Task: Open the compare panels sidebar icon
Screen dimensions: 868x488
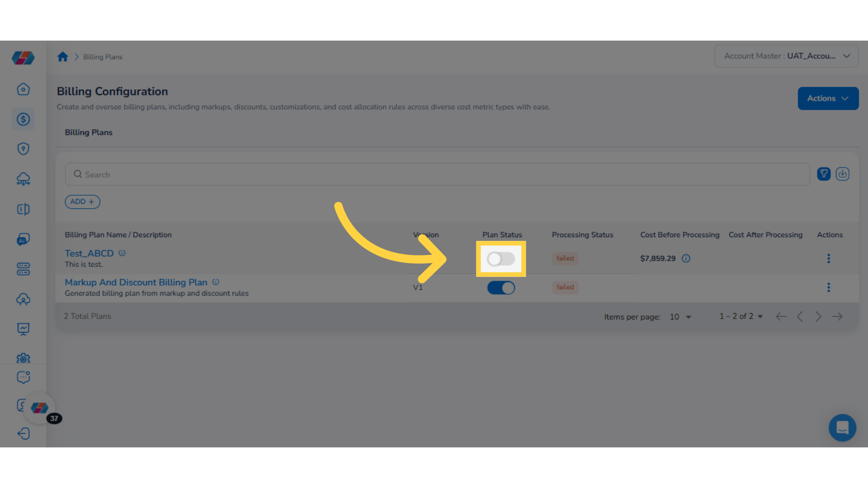Action: (23, 209)
